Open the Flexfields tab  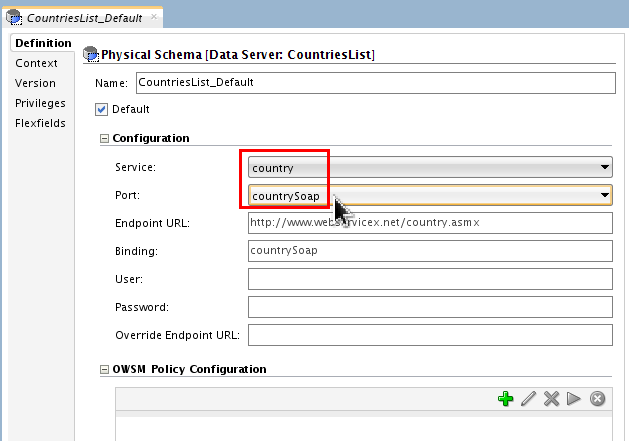(x=40, y=123)
